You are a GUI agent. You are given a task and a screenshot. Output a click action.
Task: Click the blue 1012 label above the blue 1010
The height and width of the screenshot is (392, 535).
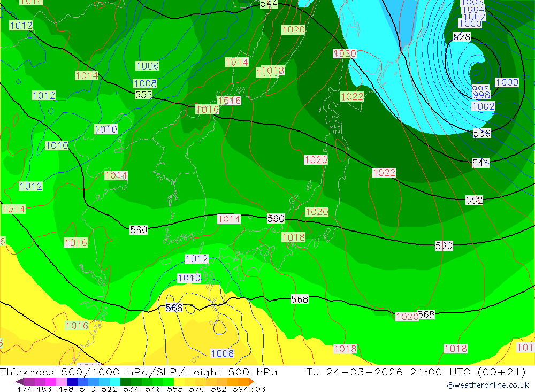[196, 259]
